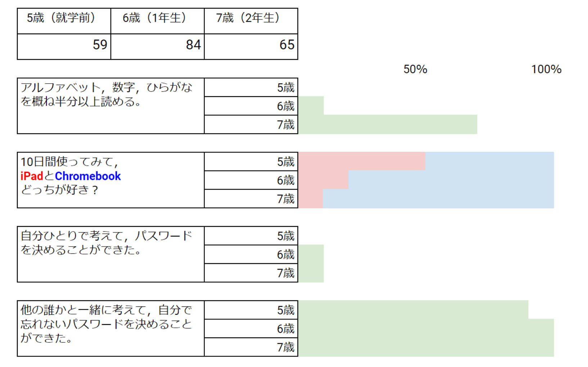
Task: Select the 他の誰かと一緒に考えて question cell
Action: (111, 328)
